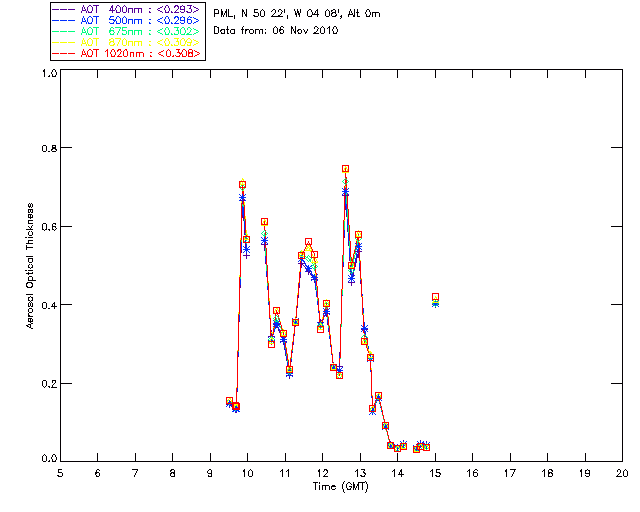This screenshot has height=512, width=640.
Task: Click the 0.2 y-axis tick label
Action: [x=49, y=384]
